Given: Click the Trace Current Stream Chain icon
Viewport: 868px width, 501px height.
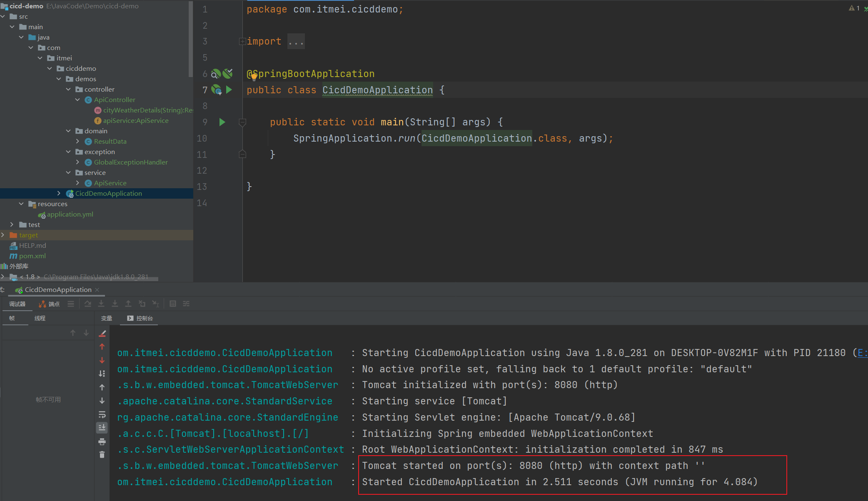Looking at the screenshot, I should [186, 304].
